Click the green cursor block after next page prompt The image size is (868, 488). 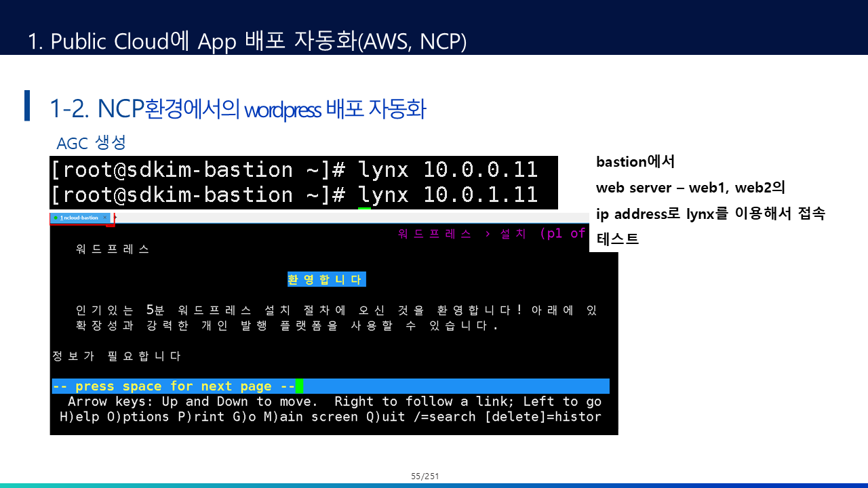tap(299, 386)
